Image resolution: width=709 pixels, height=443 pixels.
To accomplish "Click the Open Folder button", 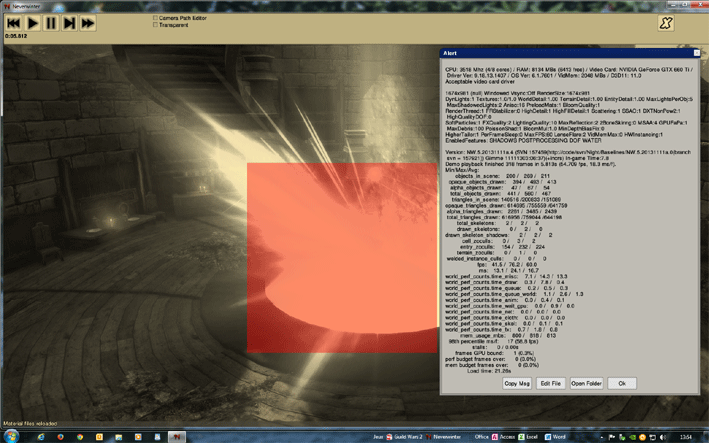I will pos(586,383).
